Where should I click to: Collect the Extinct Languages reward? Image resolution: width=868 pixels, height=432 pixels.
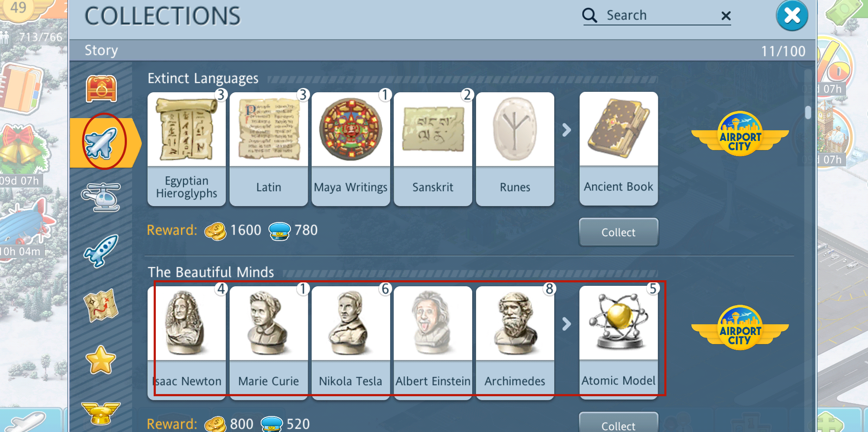619,232
